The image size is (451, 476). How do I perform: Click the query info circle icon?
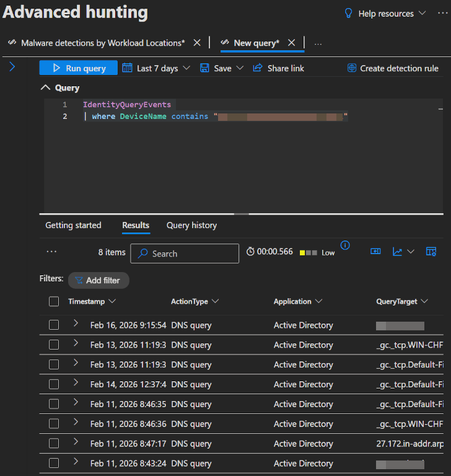345,245
